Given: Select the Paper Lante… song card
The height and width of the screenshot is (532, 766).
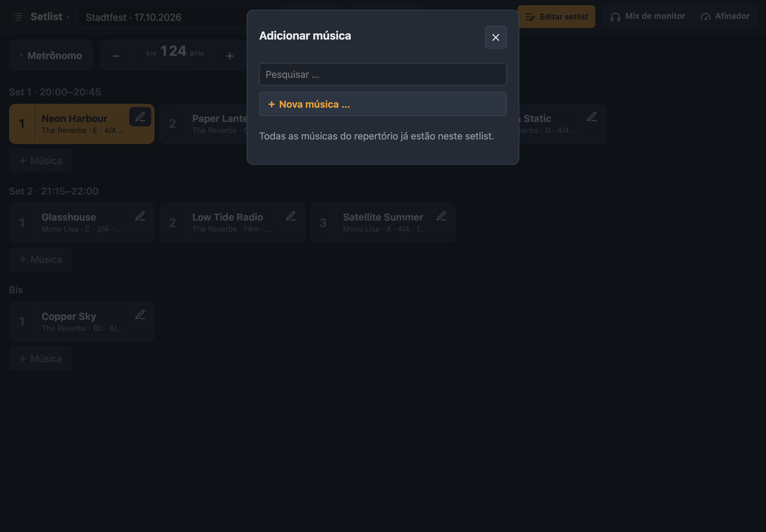Looking at the screenshot, I should [204, 124].
